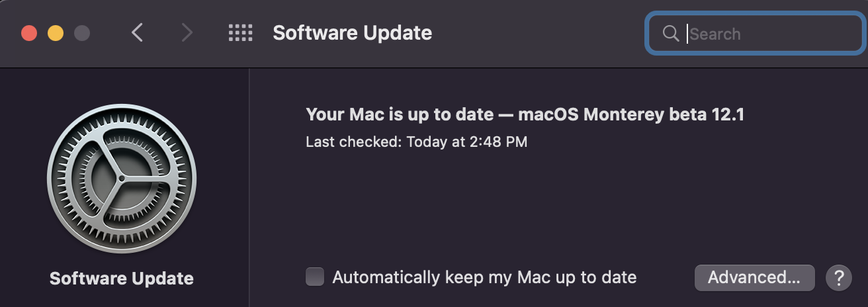Image resolution: width=868 pixels, height=307 pixels.
Task: Click the magnifying glass search icon
Action: (670, 34)
